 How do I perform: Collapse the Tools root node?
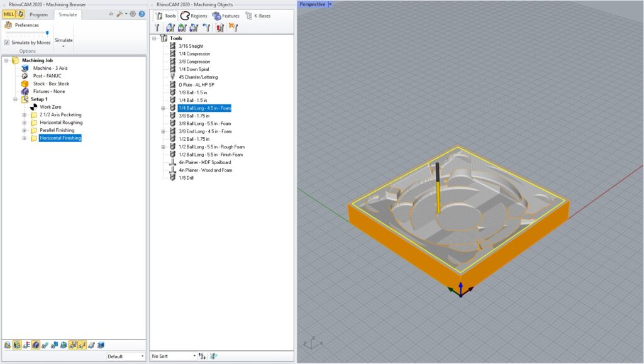[155, 38]
